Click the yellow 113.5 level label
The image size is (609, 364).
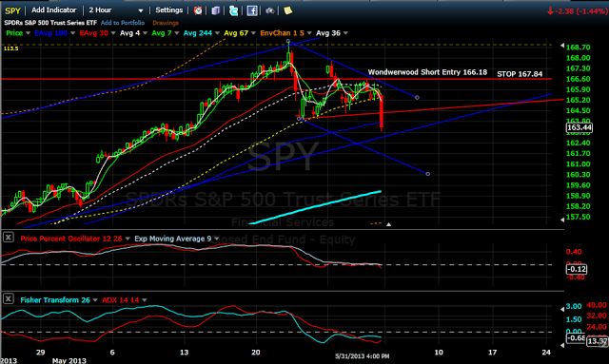coord(10,48)
